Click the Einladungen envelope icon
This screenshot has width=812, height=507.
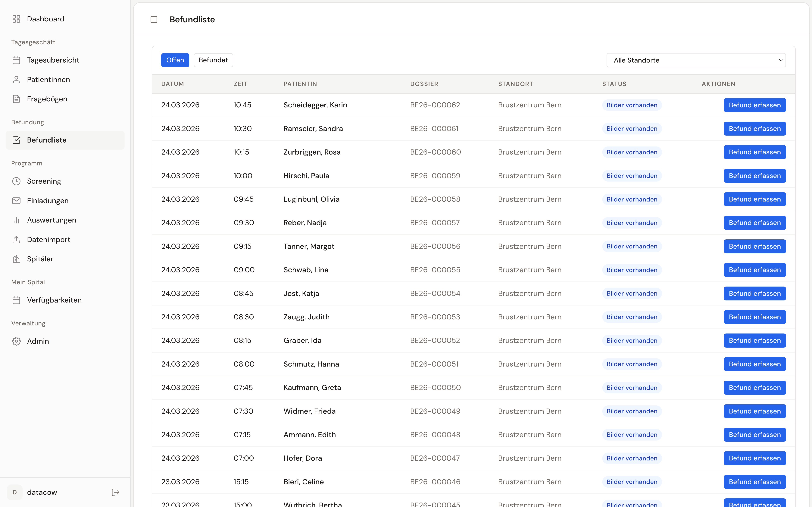click(x=16, y=201)
